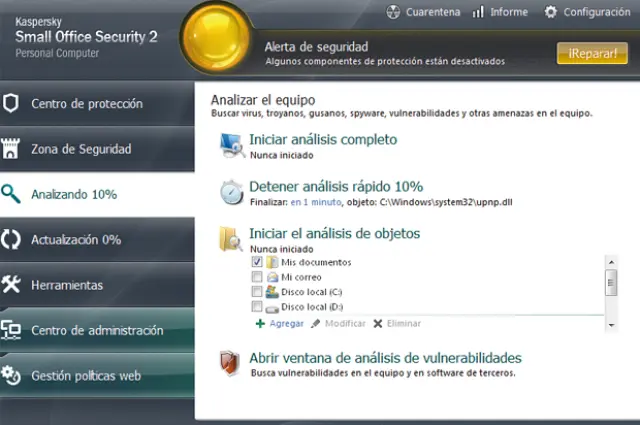Click the Cuarentena radiation icon
The height and width of the screenshot is (425, 640).
(x=393, y=12)
